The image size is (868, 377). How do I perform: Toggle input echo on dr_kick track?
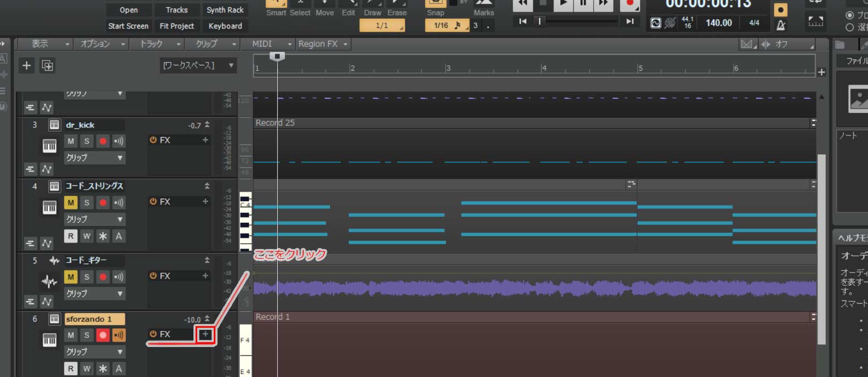point(118,141)
